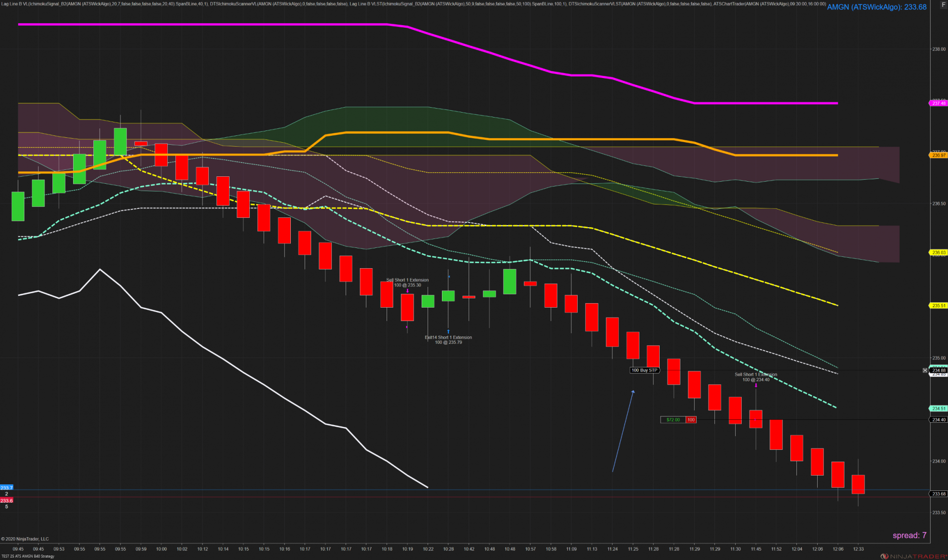The image size is (948, 560).
Task: Select the 100 Buy STP order flag
Action: [x=644, y=370]
